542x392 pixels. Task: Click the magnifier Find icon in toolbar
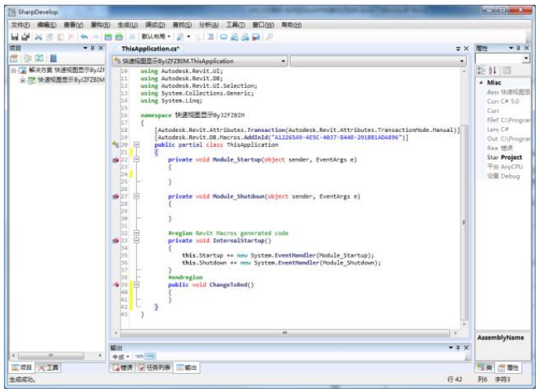(x=269, y=37)
